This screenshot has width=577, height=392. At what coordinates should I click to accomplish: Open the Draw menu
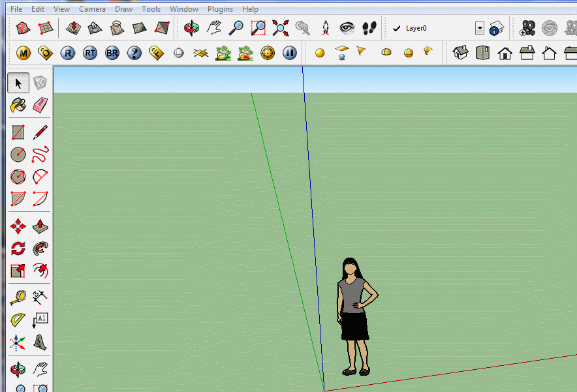click(123, 9)
